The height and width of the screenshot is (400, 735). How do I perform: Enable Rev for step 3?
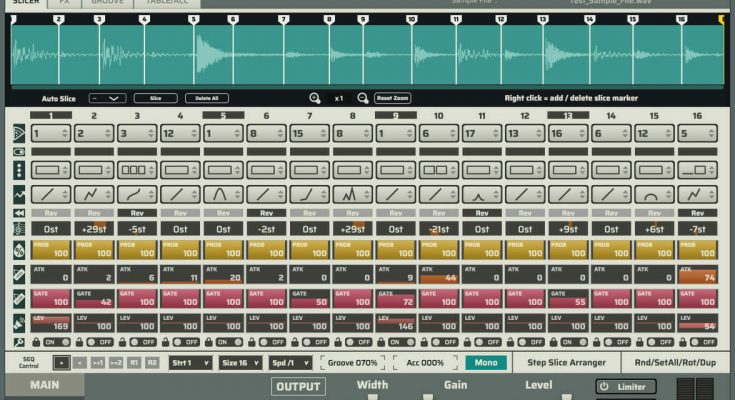tap(137, 212)
